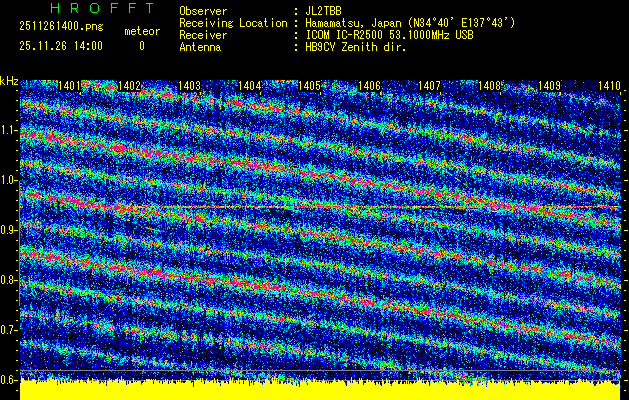Select the 1403 time marker

point(189,87)
